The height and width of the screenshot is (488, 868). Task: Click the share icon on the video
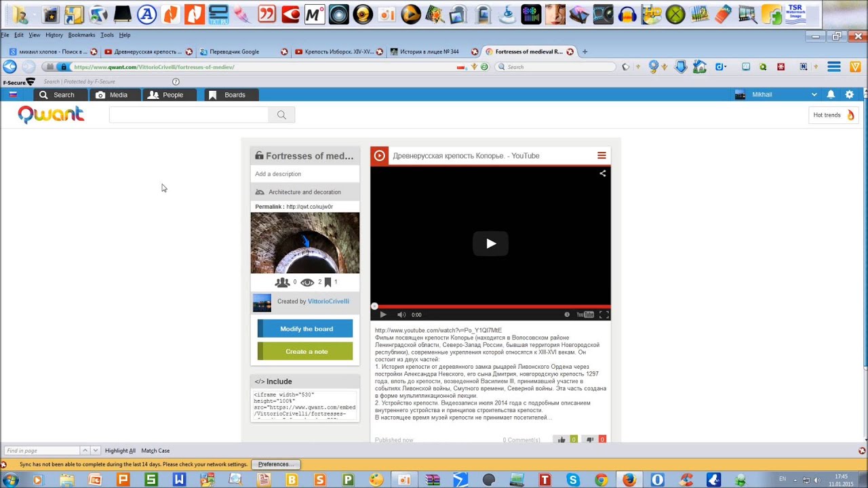602,174
